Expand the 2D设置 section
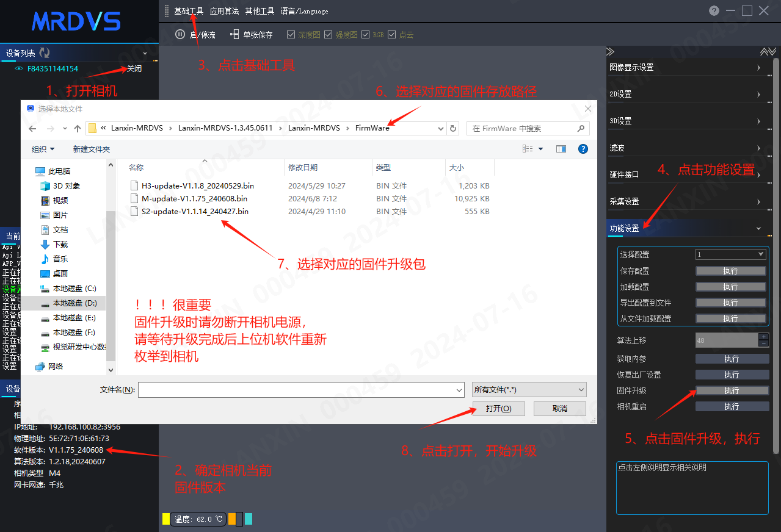Viewport: 781px width, 532px height. [686, 95]
